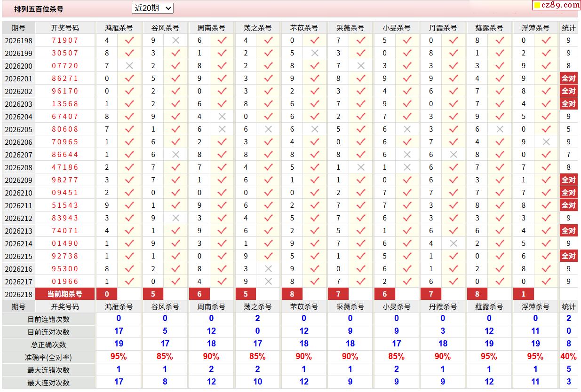The image size is (581, 392).
Task: Click the gray cross in 2026216 荡之杀号 column
Action: (269, 269)
